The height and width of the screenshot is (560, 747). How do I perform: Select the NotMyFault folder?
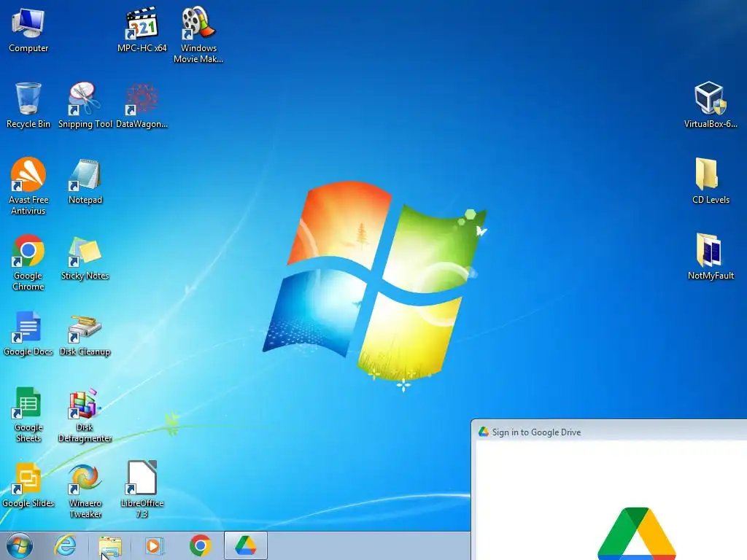coord(711,257)
